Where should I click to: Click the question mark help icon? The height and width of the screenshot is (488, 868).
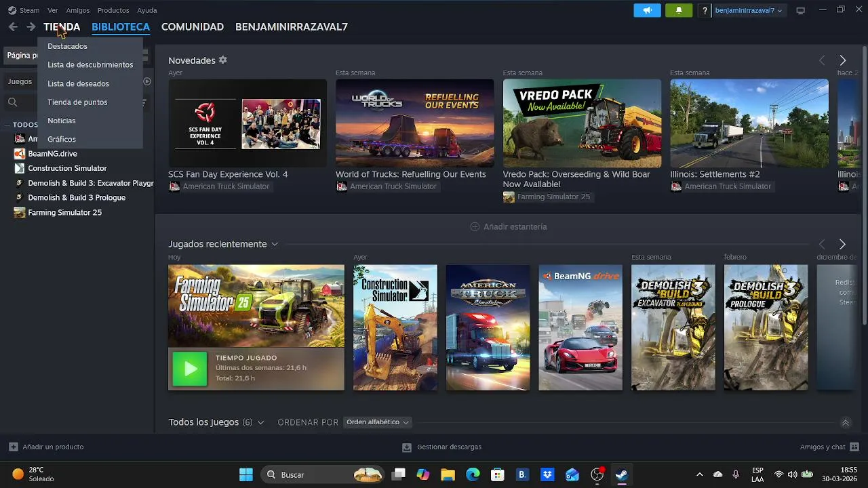705,10
